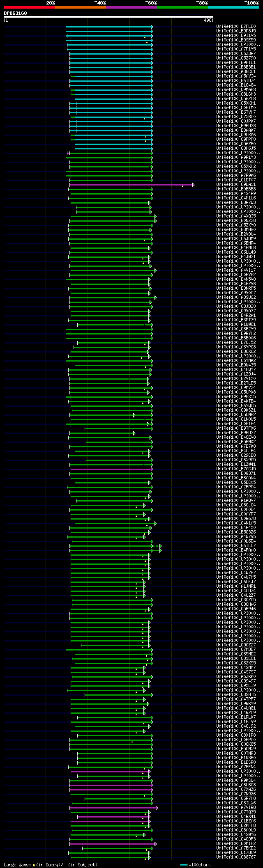
Task: Open hit UniRef100_A7P1Y5
Action: coord(236,49)
